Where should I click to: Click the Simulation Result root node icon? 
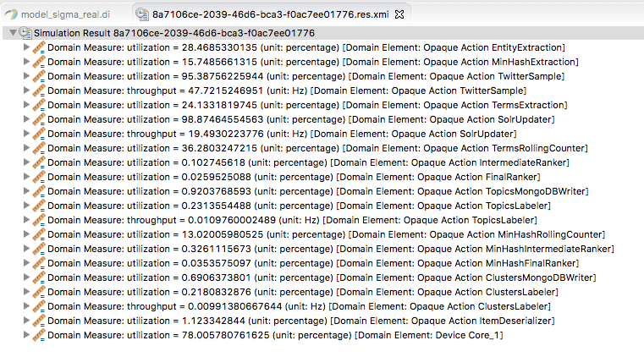[x=25, y=33]
